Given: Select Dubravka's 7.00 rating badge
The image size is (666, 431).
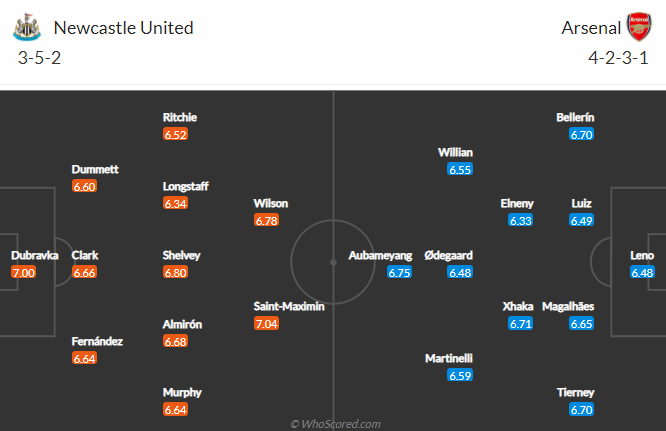Looking at the screenshot, I should tap(24, 272).
